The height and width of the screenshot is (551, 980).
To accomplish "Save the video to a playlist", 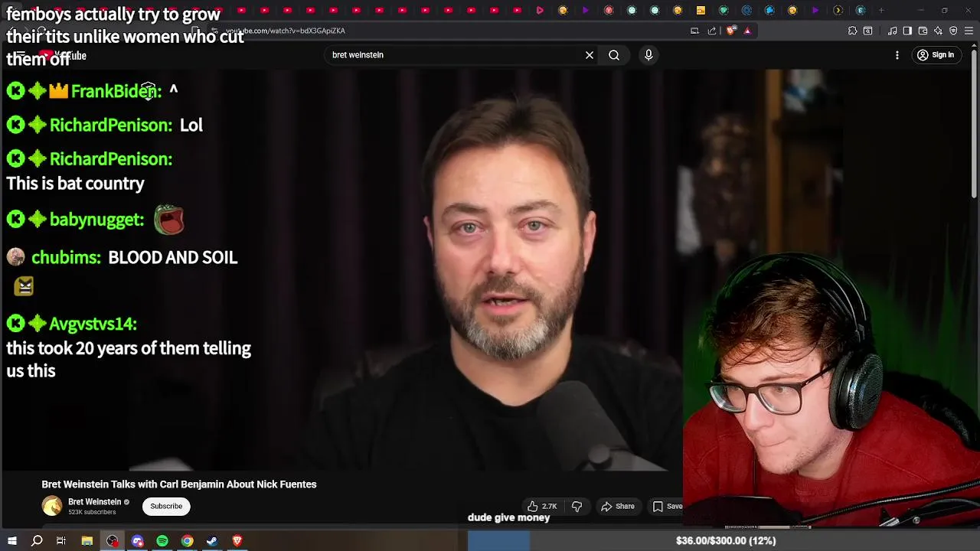I will click(667, 506).
